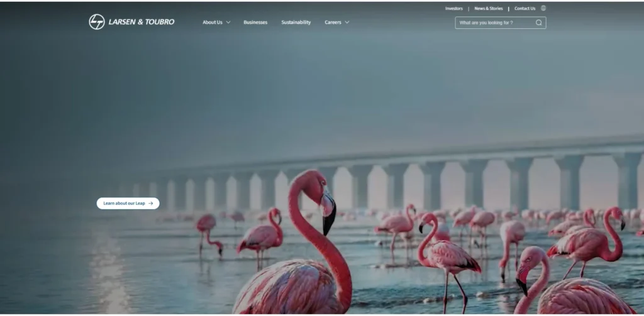Open the Investors link
644x316 pixels.
point(453,9)
